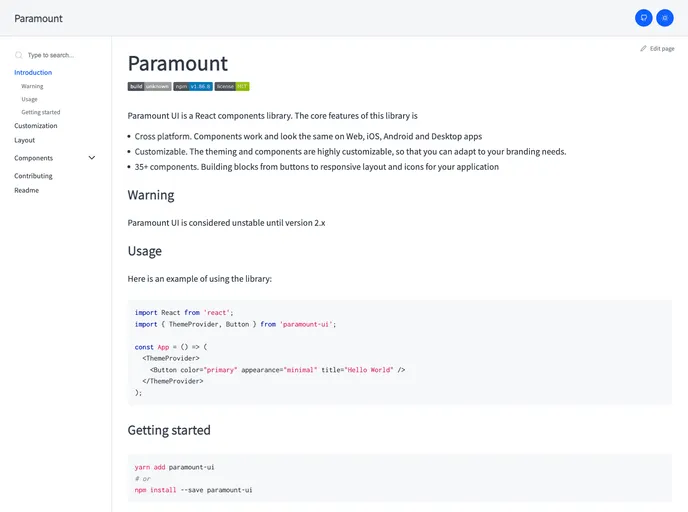688x512 pixels.
Task: Click 'Here is an example of using' text
Action: click(x=200, y=279)
